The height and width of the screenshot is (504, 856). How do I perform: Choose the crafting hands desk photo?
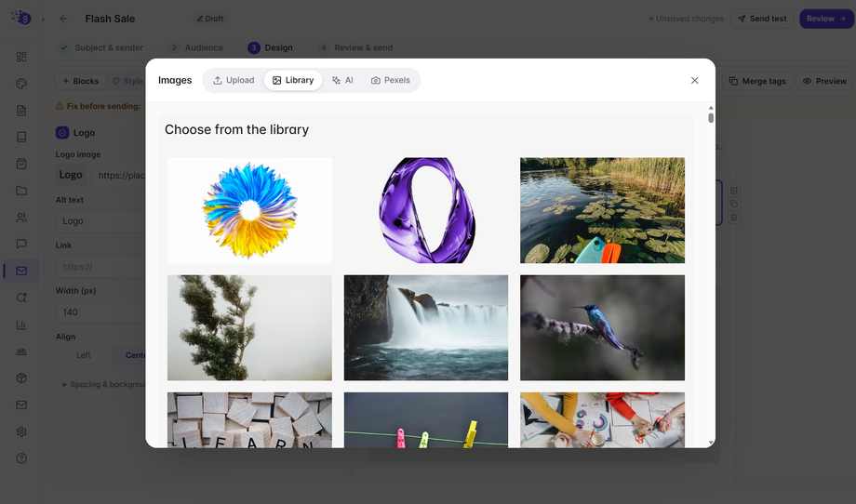602,420
